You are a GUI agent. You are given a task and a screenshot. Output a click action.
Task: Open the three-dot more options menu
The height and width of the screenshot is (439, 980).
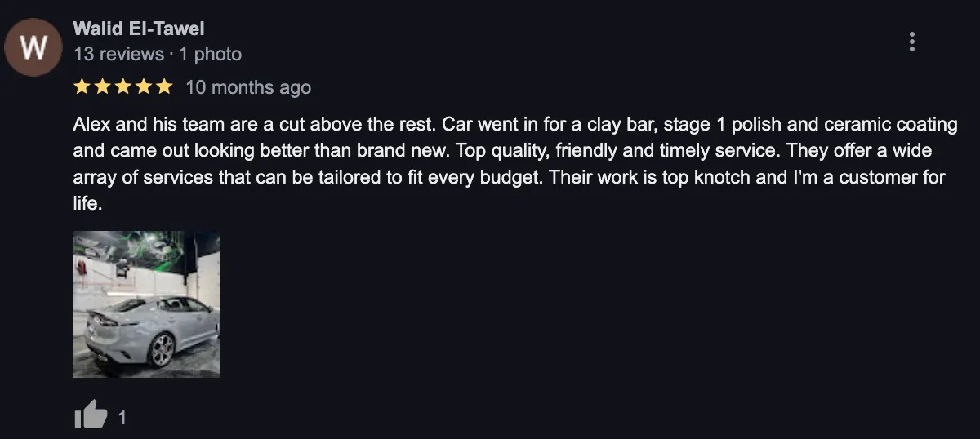point(911,42)
